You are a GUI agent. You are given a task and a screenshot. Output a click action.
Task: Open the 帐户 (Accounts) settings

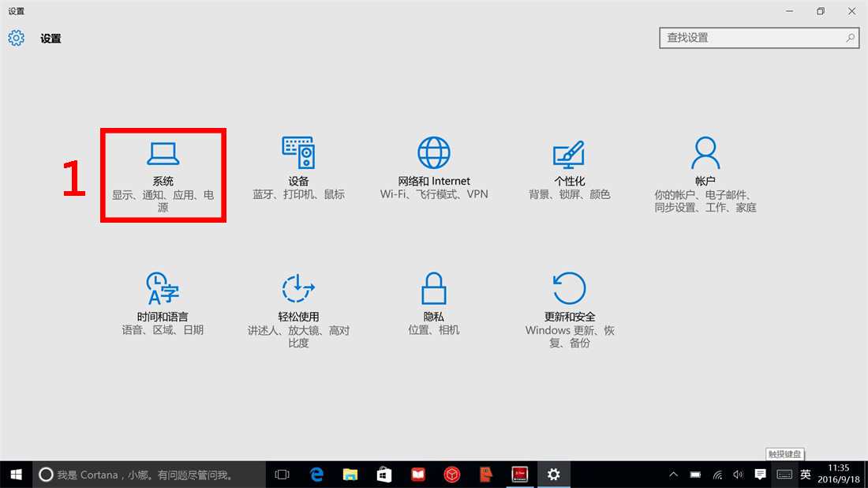click(705, 172)
